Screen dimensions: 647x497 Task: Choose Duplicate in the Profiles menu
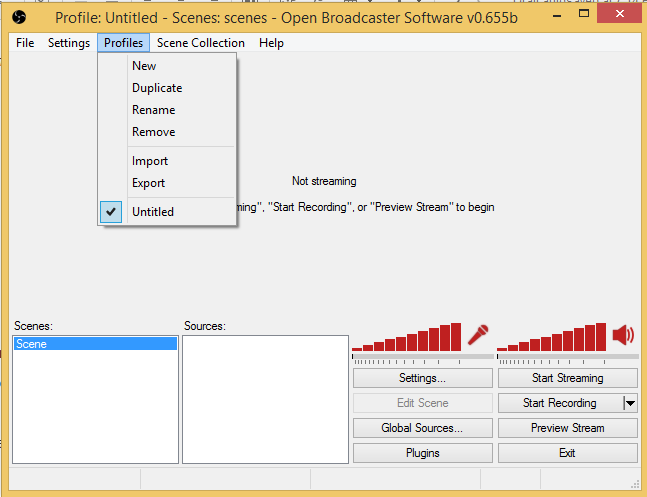tap(157, 88)
